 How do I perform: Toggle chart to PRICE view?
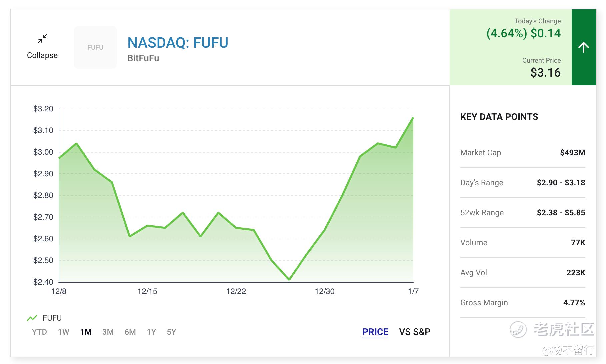[375, 332]
